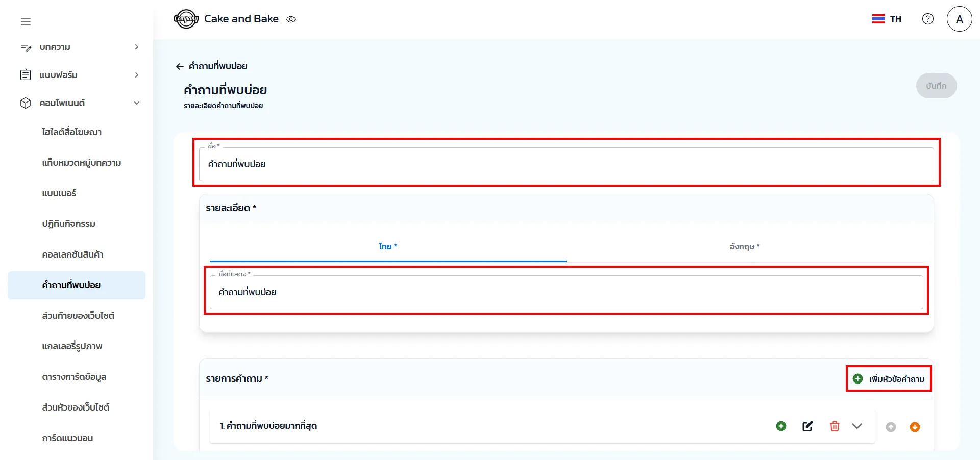Click the hamburger menu icon

click(x=26, y=21)
